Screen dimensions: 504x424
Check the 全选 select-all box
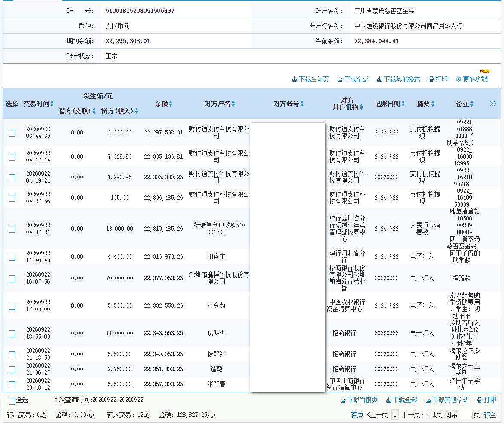click(12, 401)
